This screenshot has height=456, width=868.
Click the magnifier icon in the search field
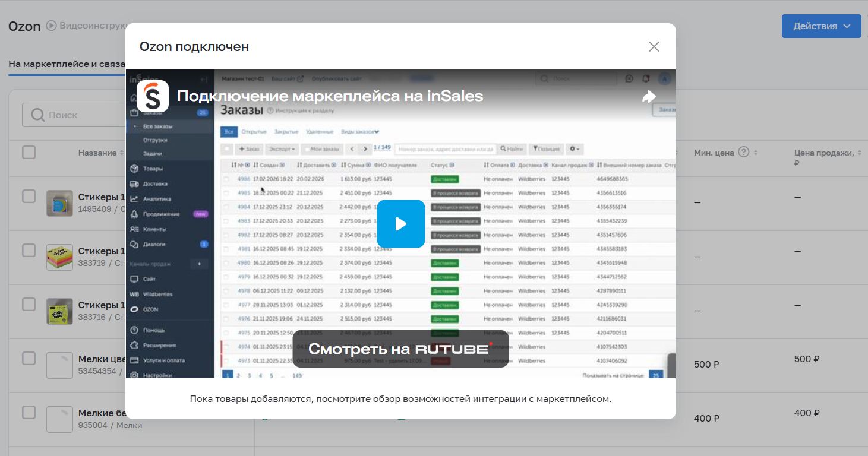[x=37, y=115]
